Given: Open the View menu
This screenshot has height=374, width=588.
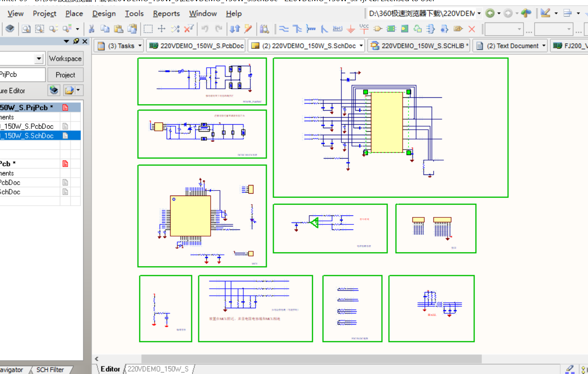Looking at the screenshot, I should 16,13.
